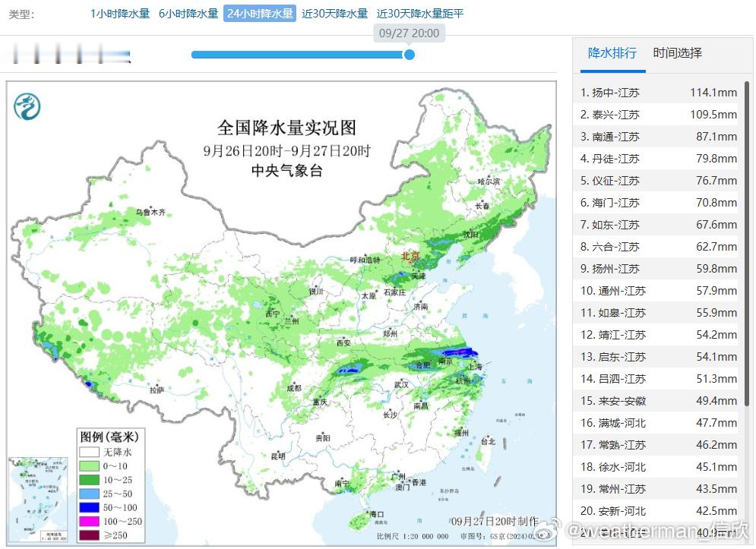Click the South China Sea inset map
This screenshot has width=756, height=549.
pyautogui.click(x=38, y=500)
